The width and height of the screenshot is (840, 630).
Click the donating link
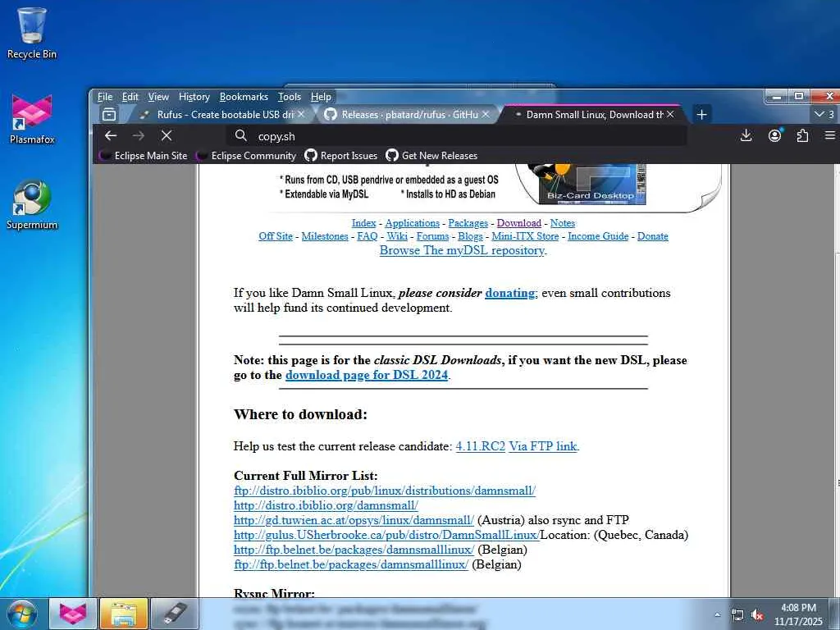pos(510,293)
